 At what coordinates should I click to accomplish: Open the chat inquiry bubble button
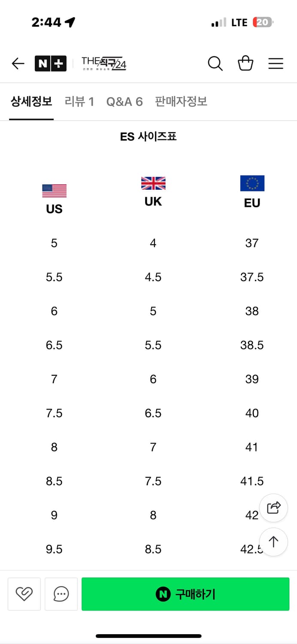click(x=61, y=594)
